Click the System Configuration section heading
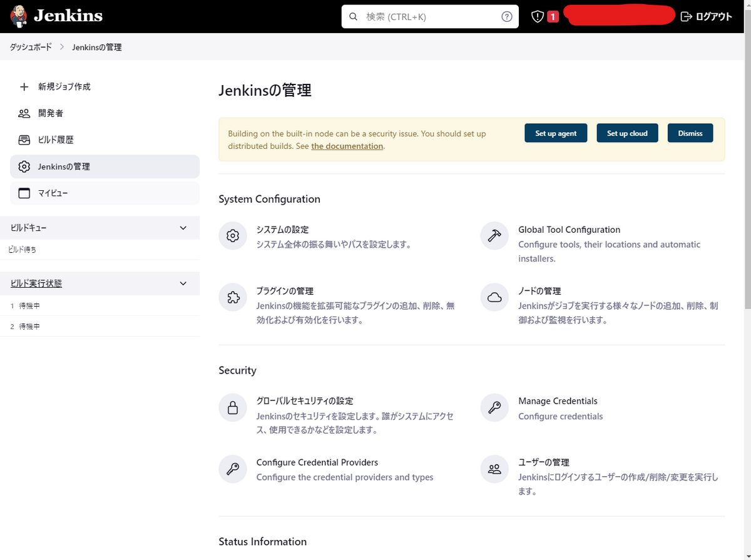 point(269,199)
